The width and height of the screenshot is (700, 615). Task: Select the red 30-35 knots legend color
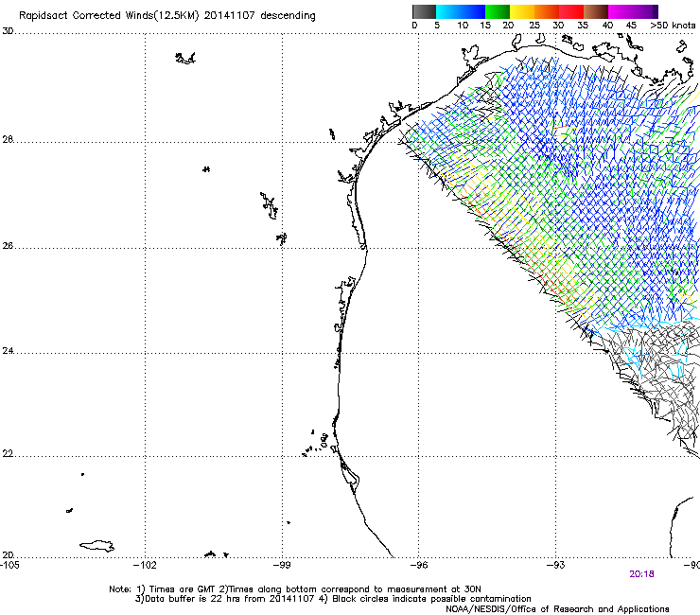click(x=571, y=11)
